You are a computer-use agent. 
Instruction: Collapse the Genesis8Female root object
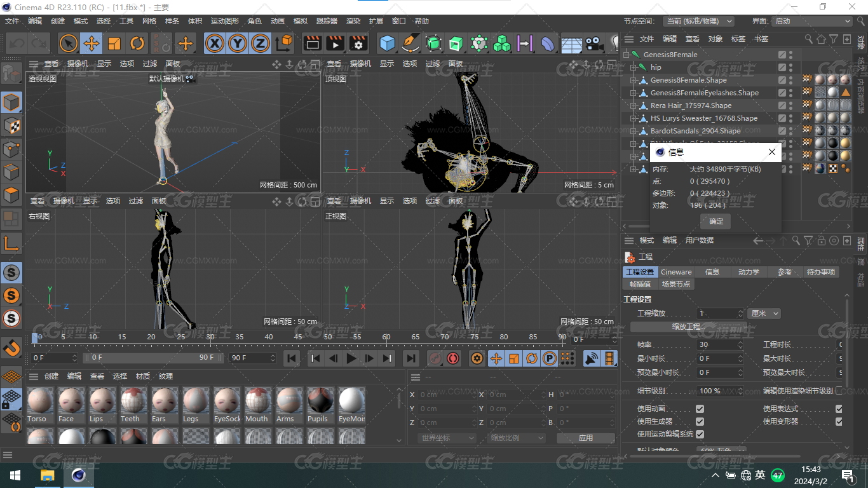627,55
